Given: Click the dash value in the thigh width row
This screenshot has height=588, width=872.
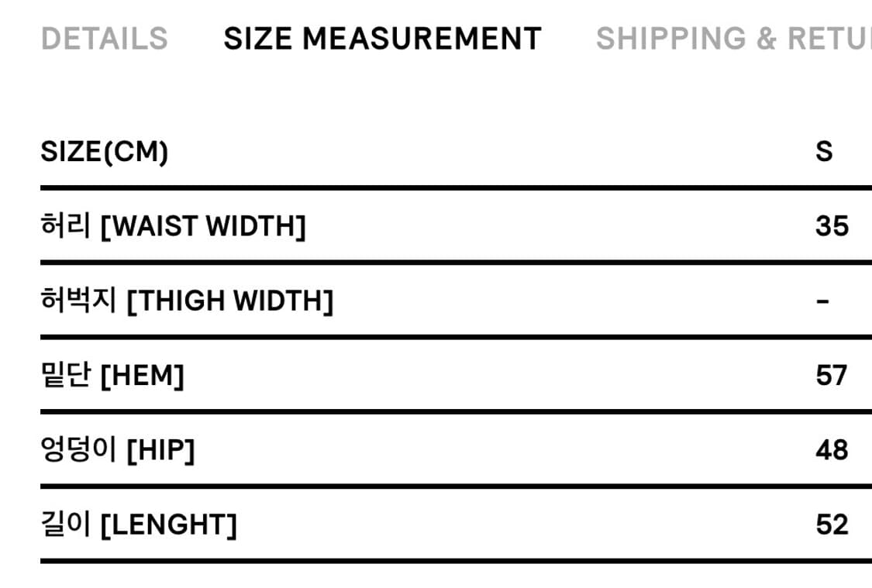Looking at the screenshot, I should pos(823,301).
